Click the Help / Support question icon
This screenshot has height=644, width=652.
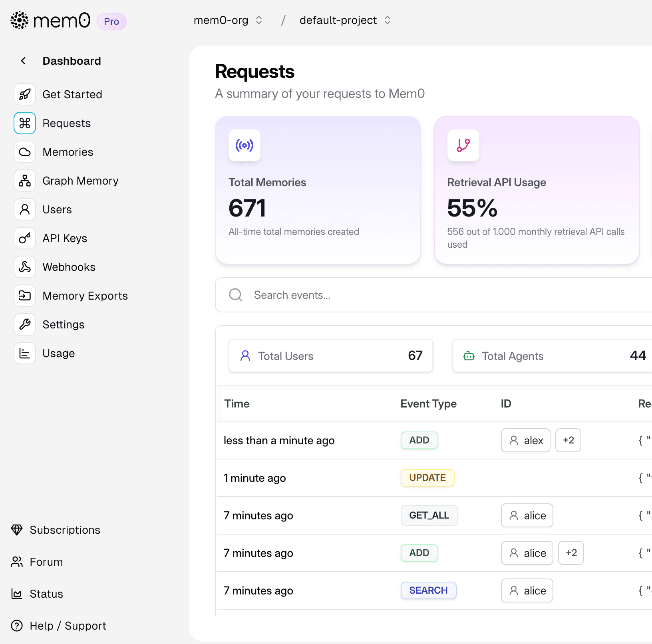point(17,626)
